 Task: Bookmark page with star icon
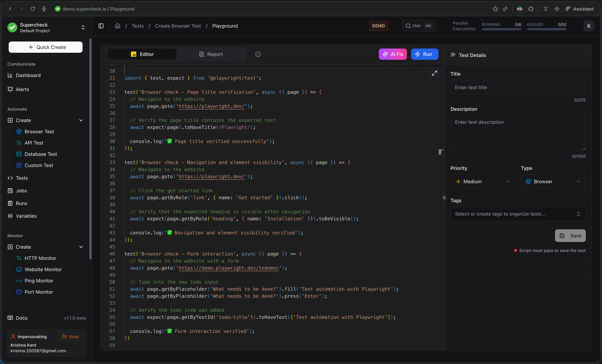(x=495, y=9)
